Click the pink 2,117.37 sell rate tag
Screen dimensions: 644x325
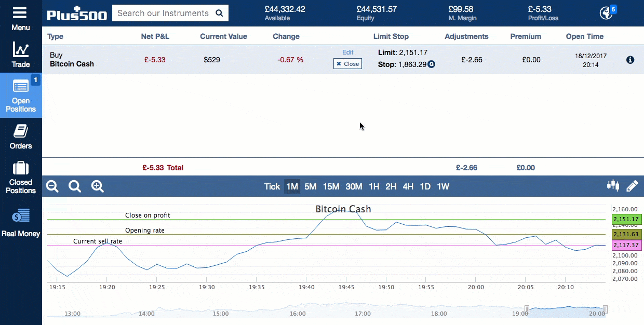626,245
